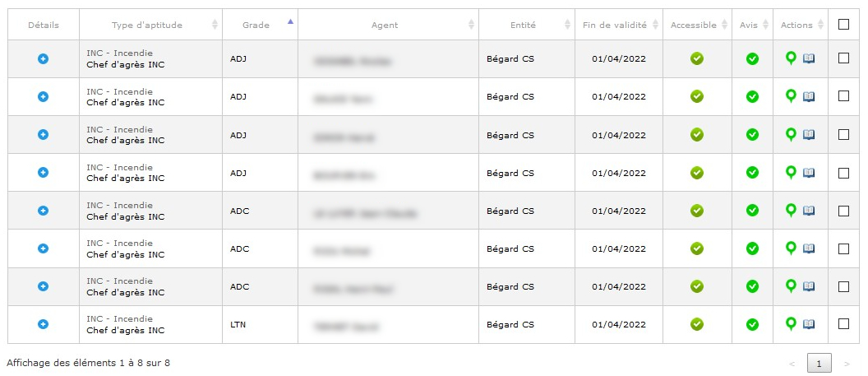Screen dimensions: 868x376
Task: Open the green map pin for the LTN row
Action: [x=791, y=324]
